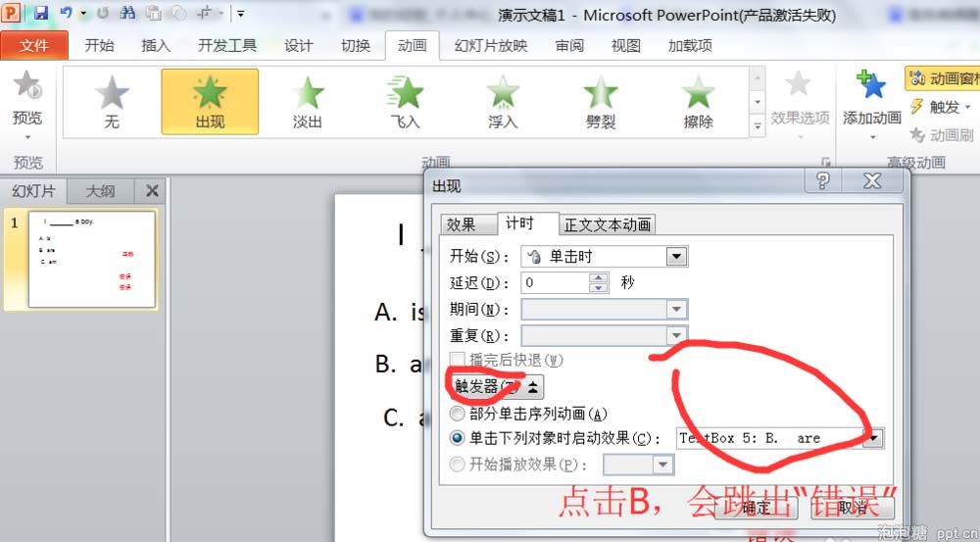
Task: Select the 劈裂 (Split) animation effect
Action: point(600,102)
